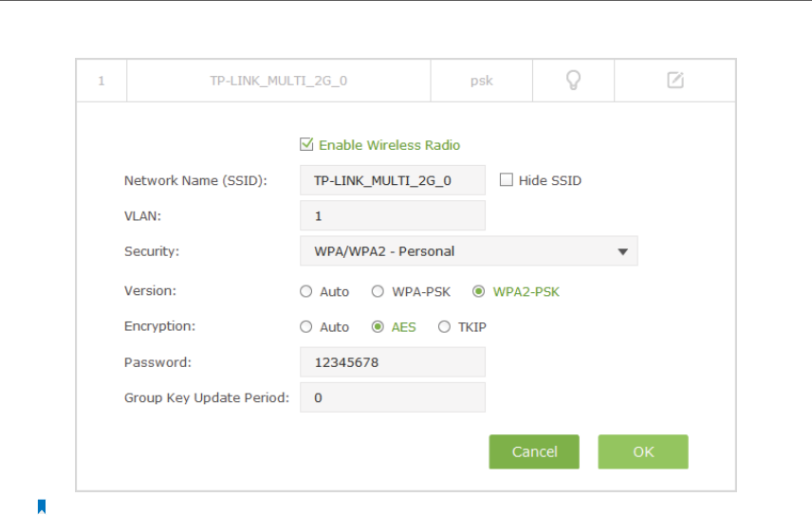Image resolution: width=812 pixels, height=515 pixels.
Task: Click the Network Name (SSID) input field
Action: pyautogui.click(x=393, y=180)
